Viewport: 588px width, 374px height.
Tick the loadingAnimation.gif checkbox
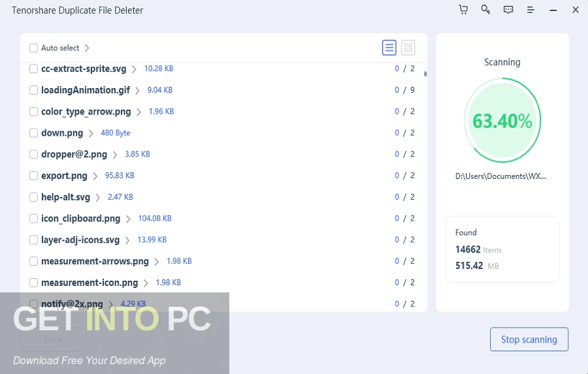click(x=34, y=90)
